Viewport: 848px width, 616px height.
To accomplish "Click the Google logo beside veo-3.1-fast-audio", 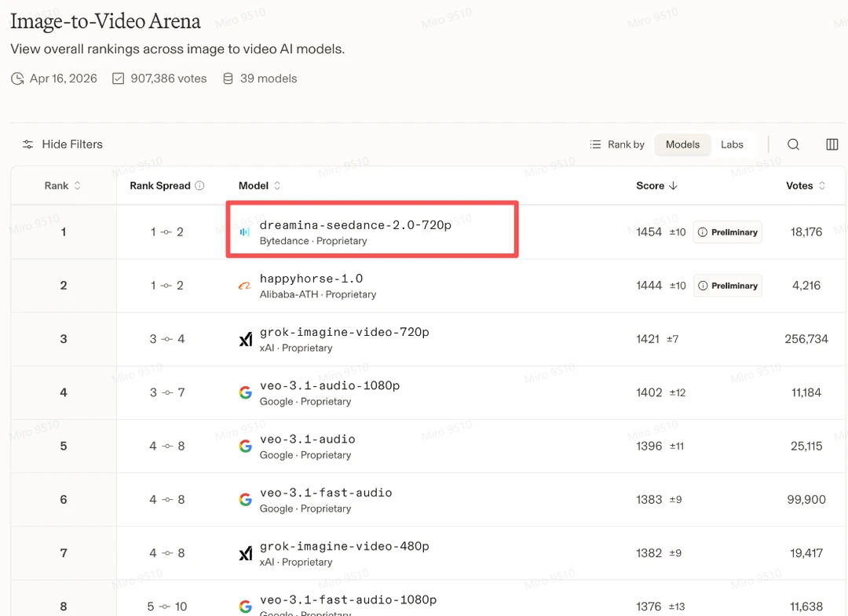I will click(246, 500).
